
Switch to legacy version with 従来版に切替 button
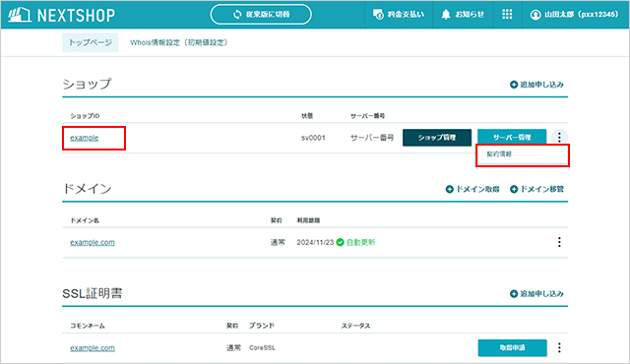[261, 15]
